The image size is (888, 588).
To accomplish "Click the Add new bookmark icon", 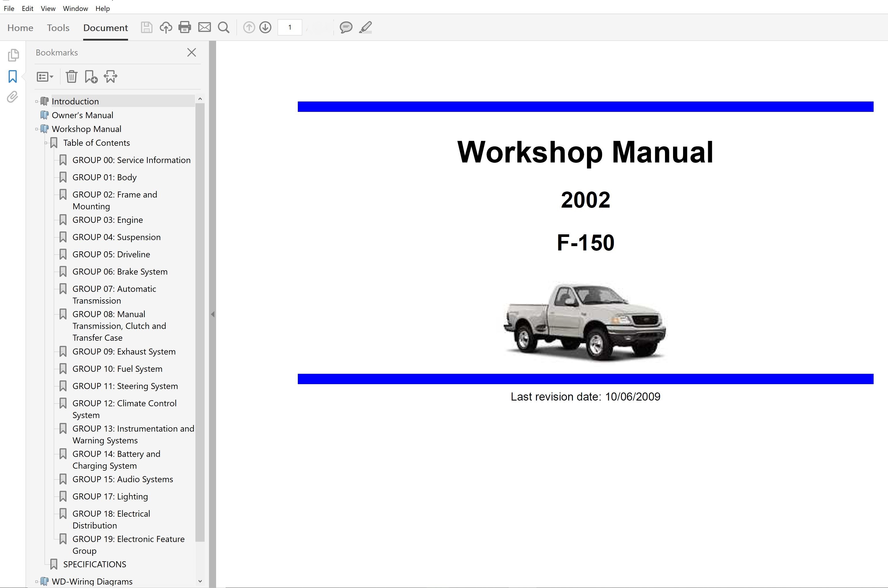I will click(x=91, y=77).
